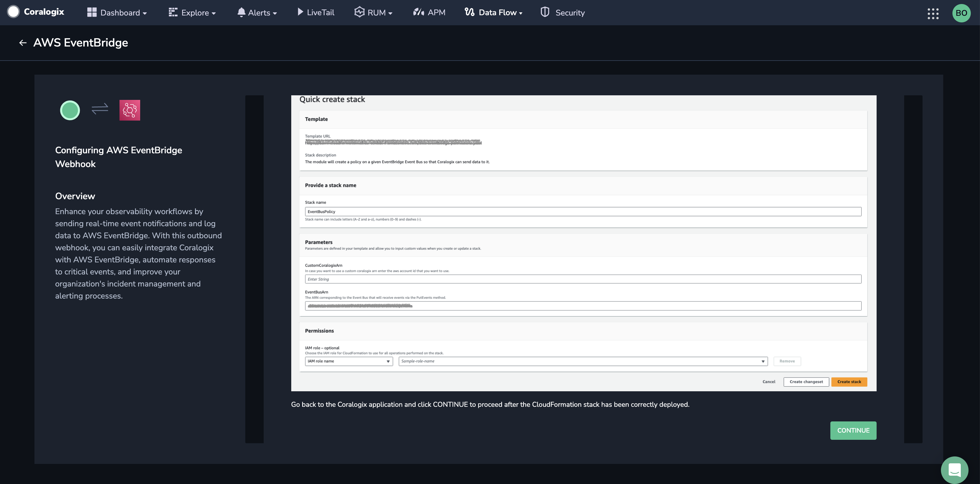This screenshot has width=980, height=484.
Task: Click the Data Flow icon
Action: [469, 12]
